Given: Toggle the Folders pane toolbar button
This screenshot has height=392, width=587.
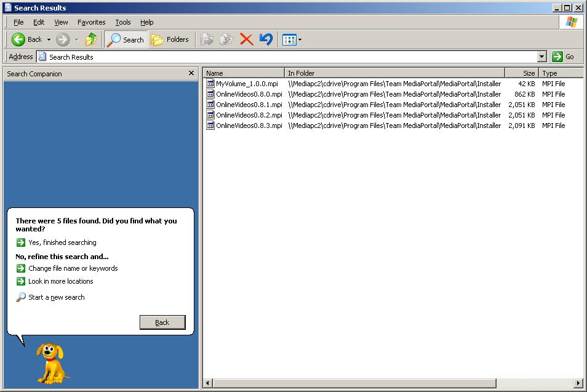Looking at the screenshot, I should point(170,39).
